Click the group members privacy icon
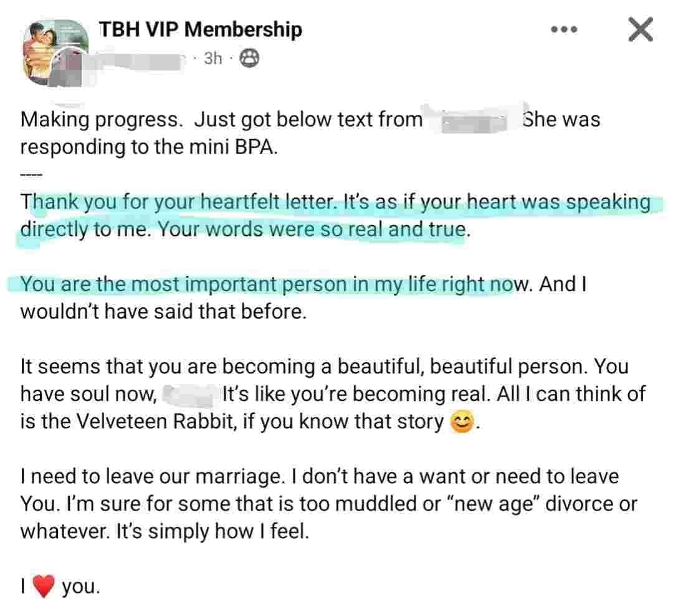The width and height of the screenshot is (673, 616). point(249,58)
